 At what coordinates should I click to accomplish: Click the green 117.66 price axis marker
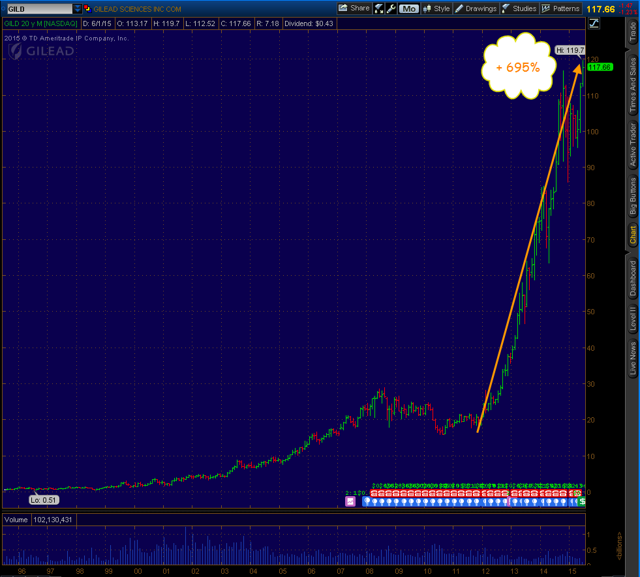click(600, 67)
